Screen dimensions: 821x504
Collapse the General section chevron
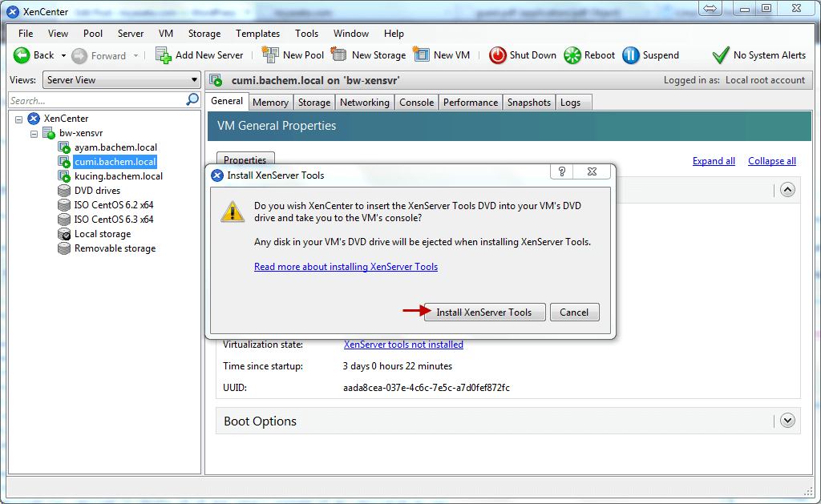pyautogui.click(x=787, y=190)
